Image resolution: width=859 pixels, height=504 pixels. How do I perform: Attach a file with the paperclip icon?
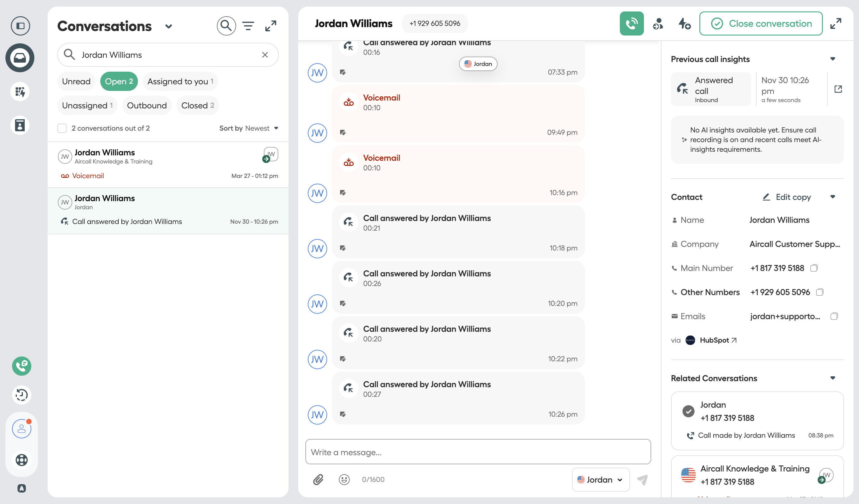click(318, 480)
